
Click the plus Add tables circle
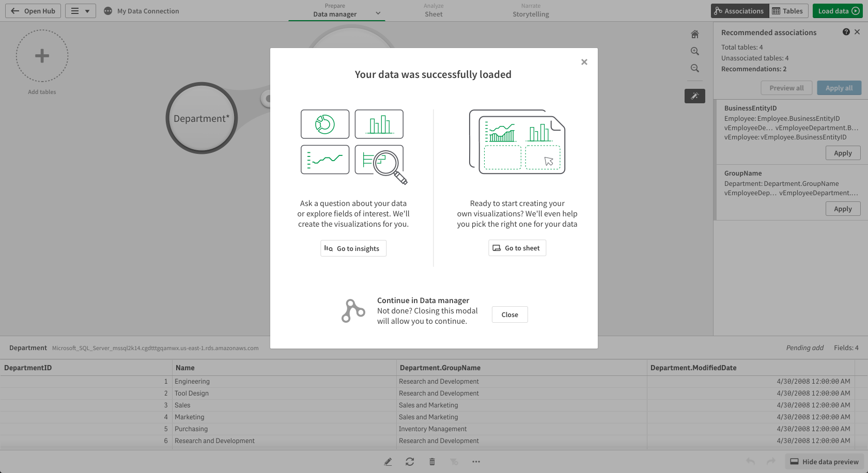42,56
